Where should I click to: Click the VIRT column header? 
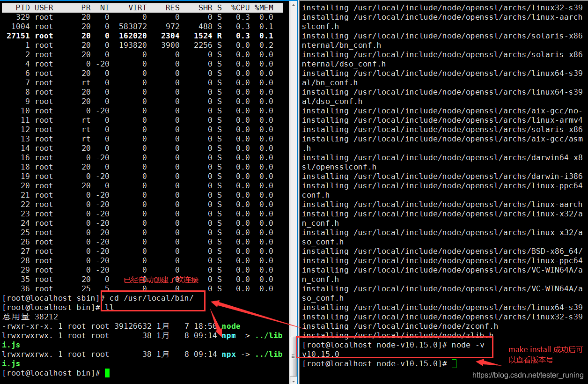tap(138, 7)
